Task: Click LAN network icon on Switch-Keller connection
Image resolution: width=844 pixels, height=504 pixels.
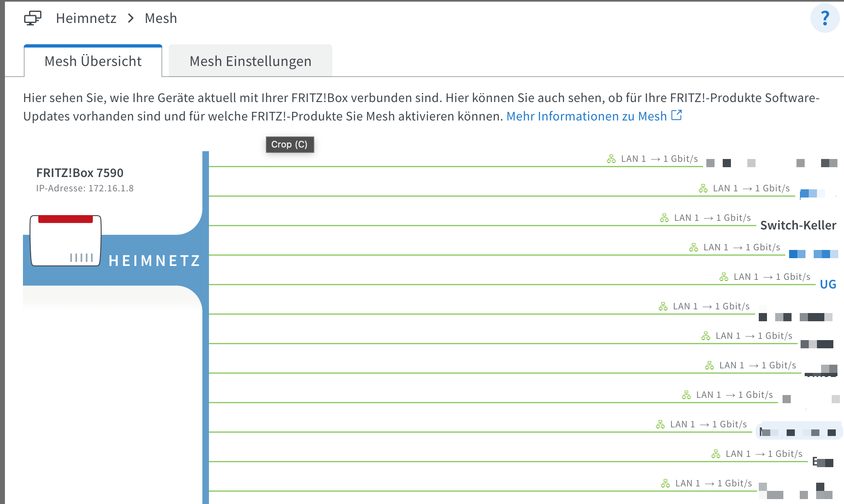Action: [x=664, y=218]
